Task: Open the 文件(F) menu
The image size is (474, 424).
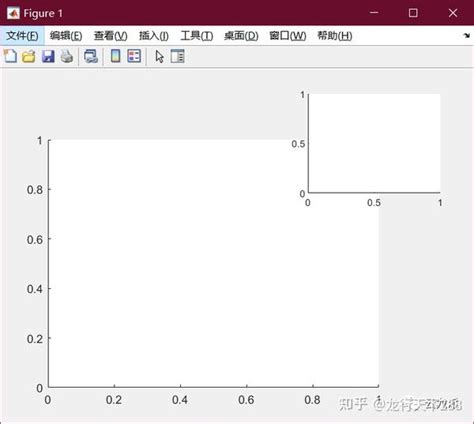Action: 22,36
